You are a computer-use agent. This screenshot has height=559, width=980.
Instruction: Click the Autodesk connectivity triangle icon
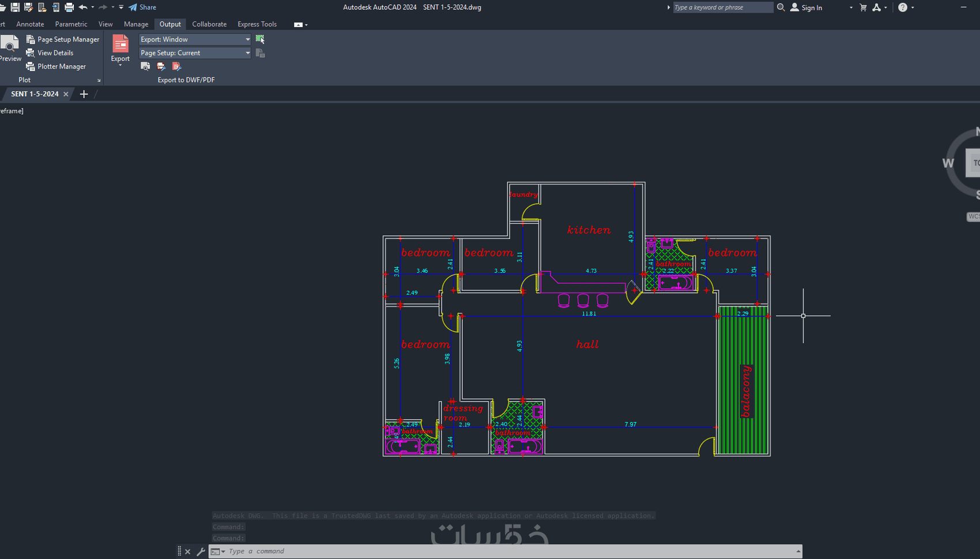877,7
